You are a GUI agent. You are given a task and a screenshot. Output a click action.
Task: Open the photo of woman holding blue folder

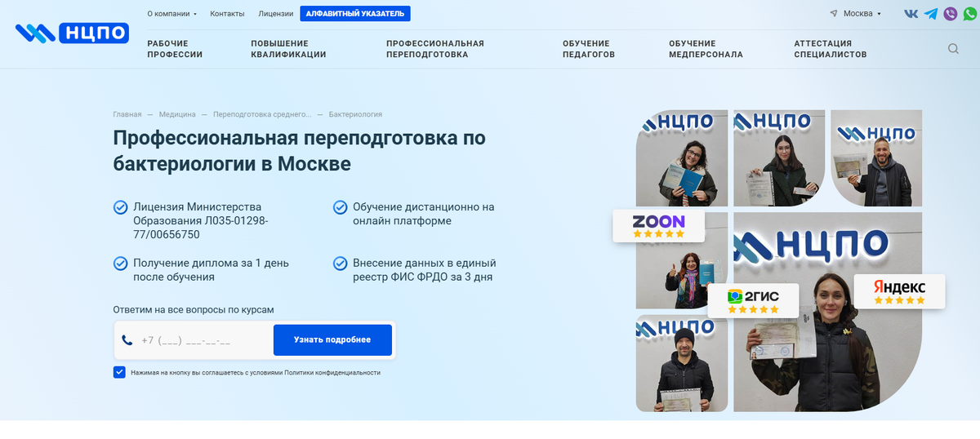[x=682, y=158]
